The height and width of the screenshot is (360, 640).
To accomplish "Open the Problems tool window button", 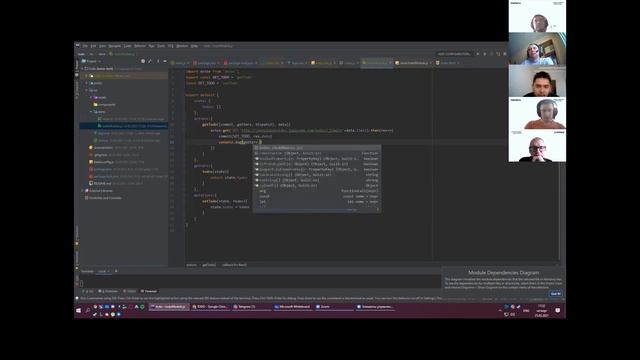I will tap(108, 291).
